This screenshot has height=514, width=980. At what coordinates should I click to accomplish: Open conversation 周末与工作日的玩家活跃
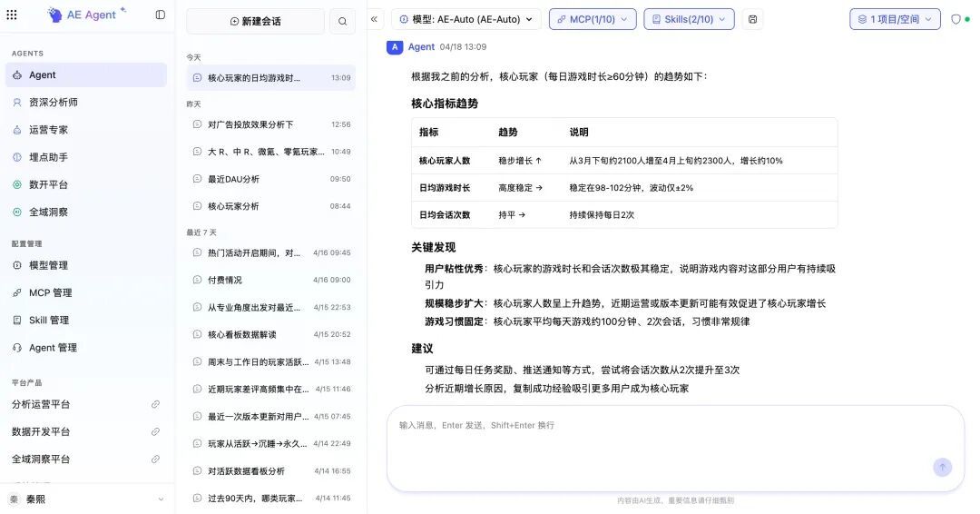(x=270, y=362)
